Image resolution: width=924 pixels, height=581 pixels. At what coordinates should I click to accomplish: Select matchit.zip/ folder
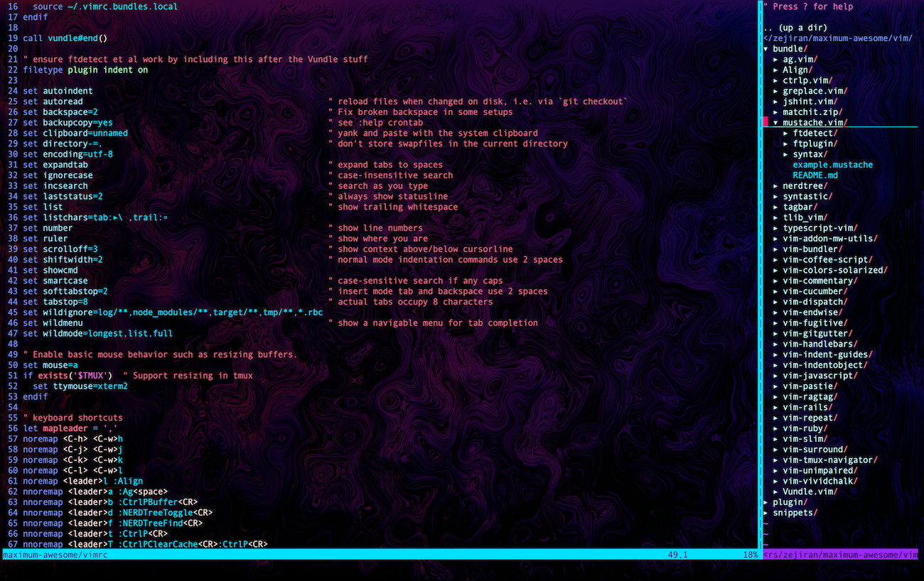click(x=812, y=112)
